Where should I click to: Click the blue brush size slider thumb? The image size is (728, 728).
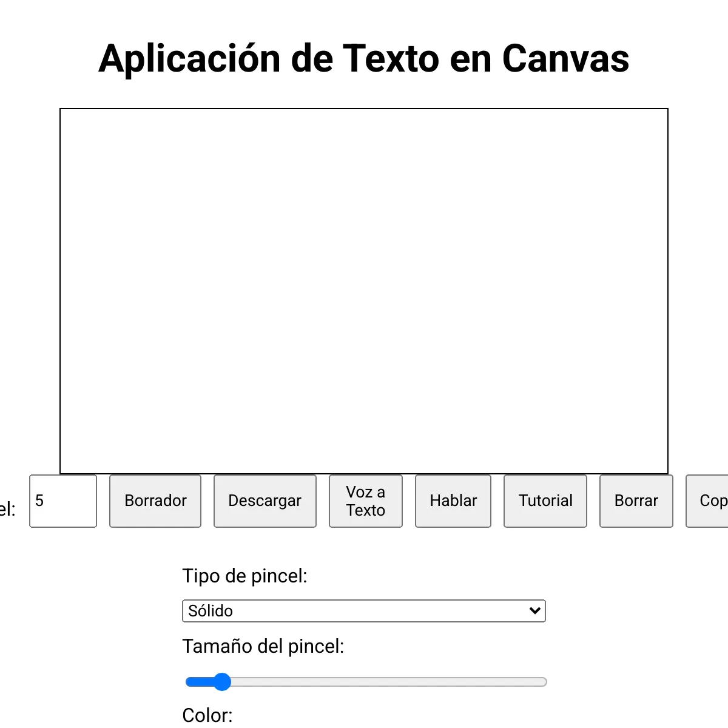(223, 682)
